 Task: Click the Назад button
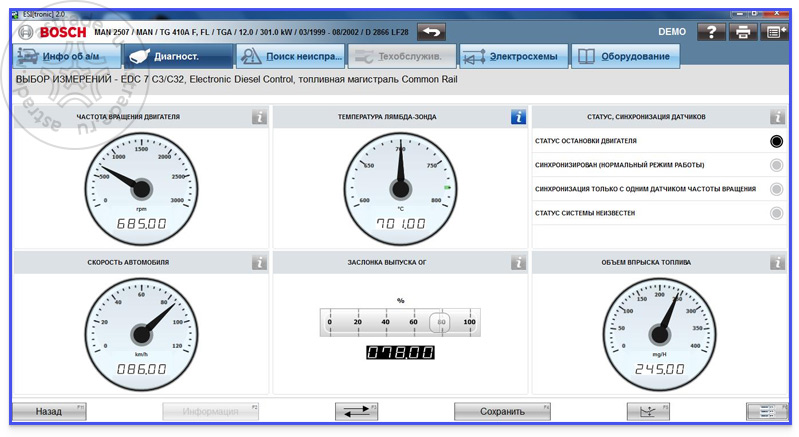pos(49,412)
